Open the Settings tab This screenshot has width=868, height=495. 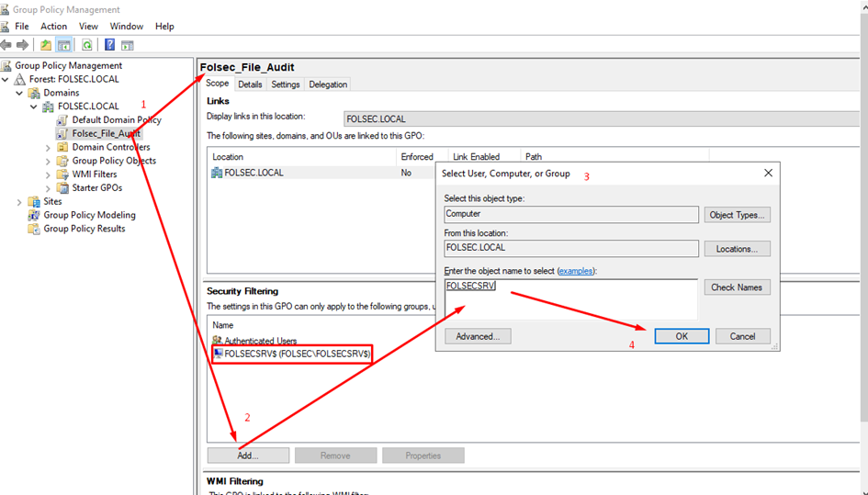(285, 84)
